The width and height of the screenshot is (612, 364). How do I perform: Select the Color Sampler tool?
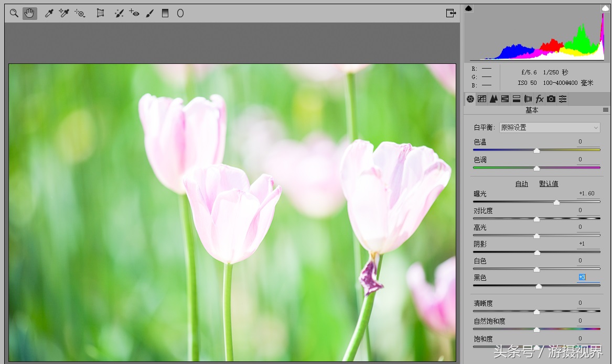[x=65, y=13]
